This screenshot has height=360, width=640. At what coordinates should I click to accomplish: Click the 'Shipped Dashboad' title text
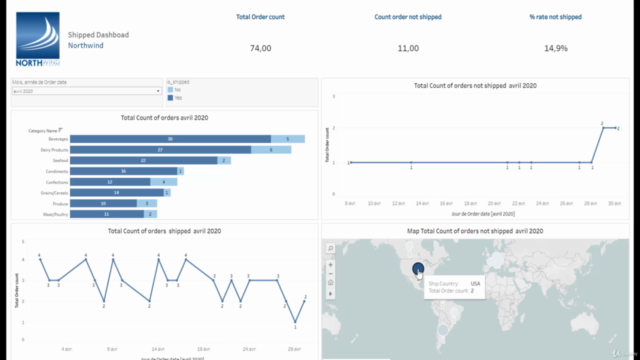(x=98, y=35)
